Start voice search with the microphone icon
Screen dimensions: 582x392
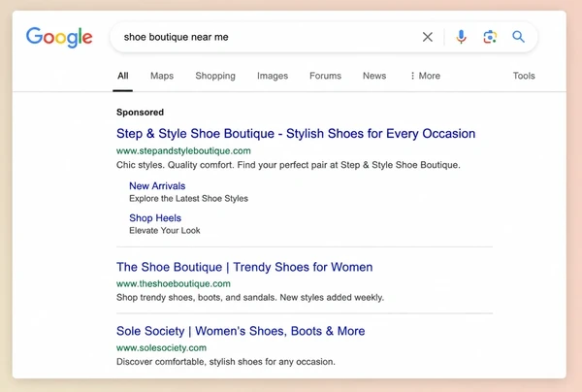461,37
